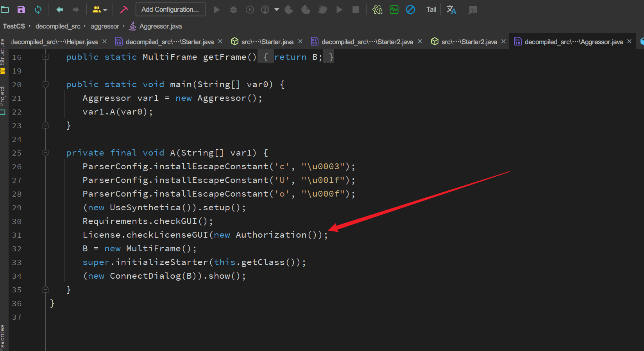Switch to the Helper.java tab

[54, 42]
